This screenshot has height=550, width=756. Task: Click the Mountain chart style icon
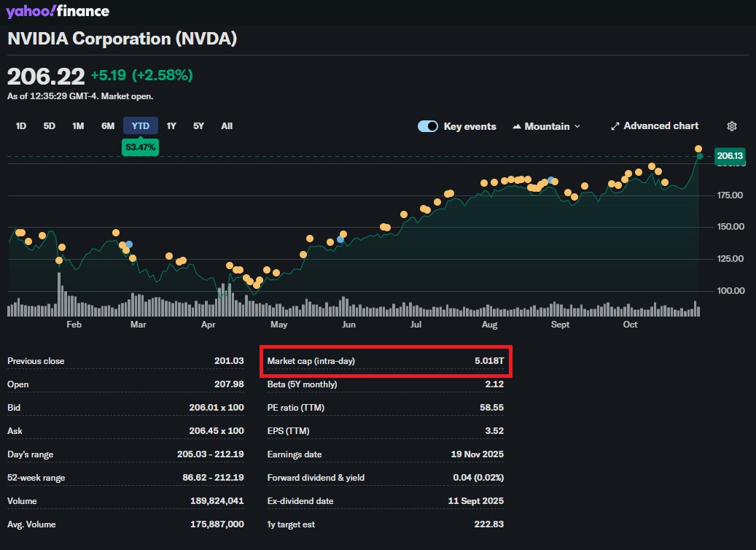pyautogui.click(x=517, y=125)
